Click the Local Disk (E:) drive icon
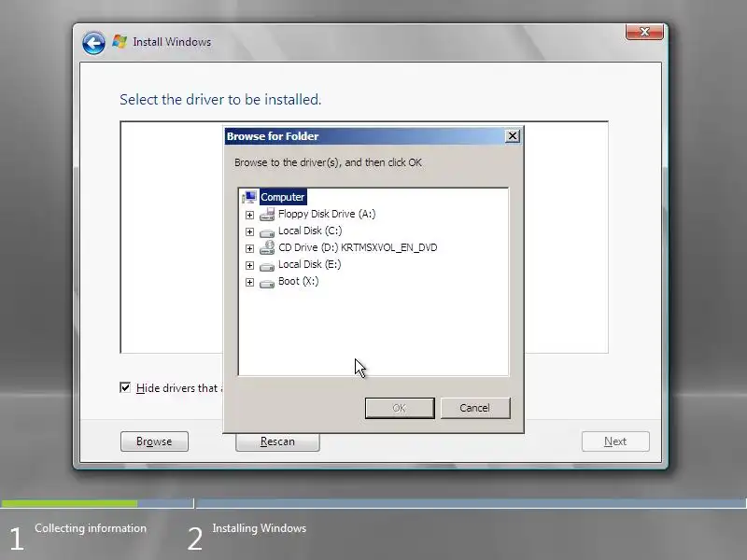Screen dimensions: 747x560 pyautogui.click(x=267, y=266)
